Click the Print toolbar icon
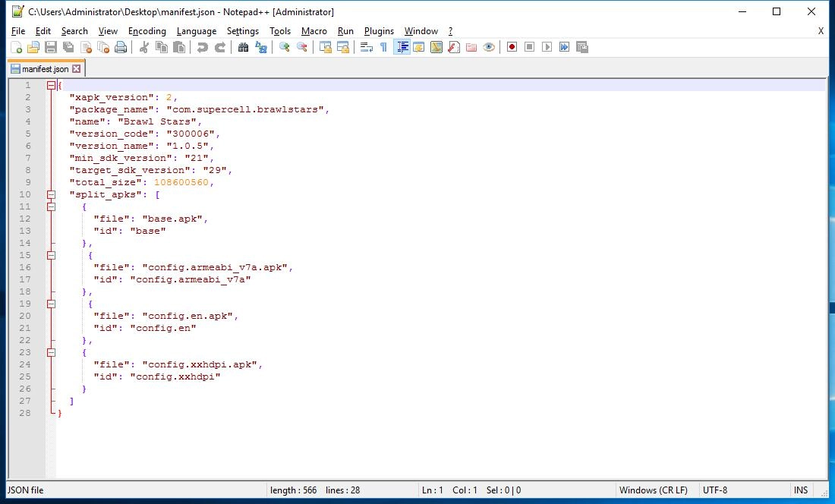835x504 pixels. 120,47
